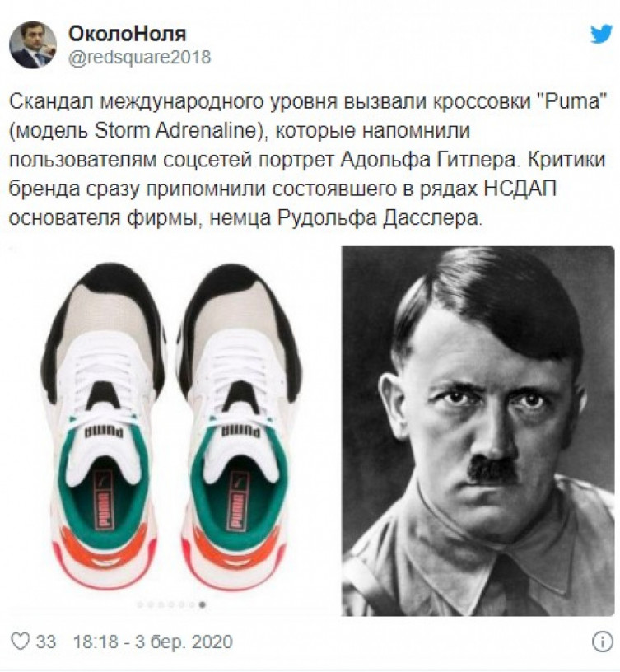Click the Twitter bird logo
This screenshot has width=620, height=672.
click(x=602, y=34)
